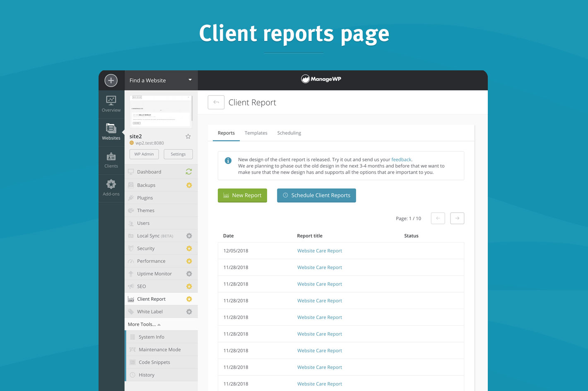
Task: Open the Clients section icon
Action: [111, 160]
